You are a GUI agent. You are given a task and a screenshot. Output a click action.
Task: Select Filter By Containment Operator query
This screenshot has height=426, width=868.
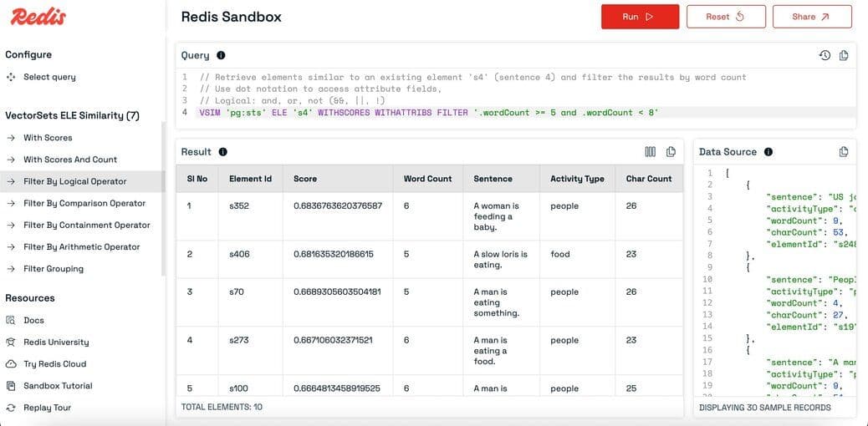tap(86, 225)
